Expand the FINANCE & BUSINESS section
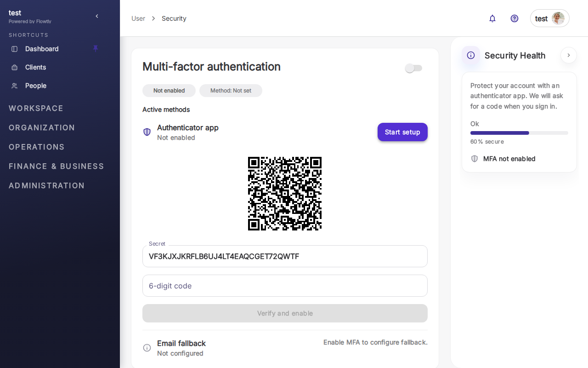 point(57,167)
